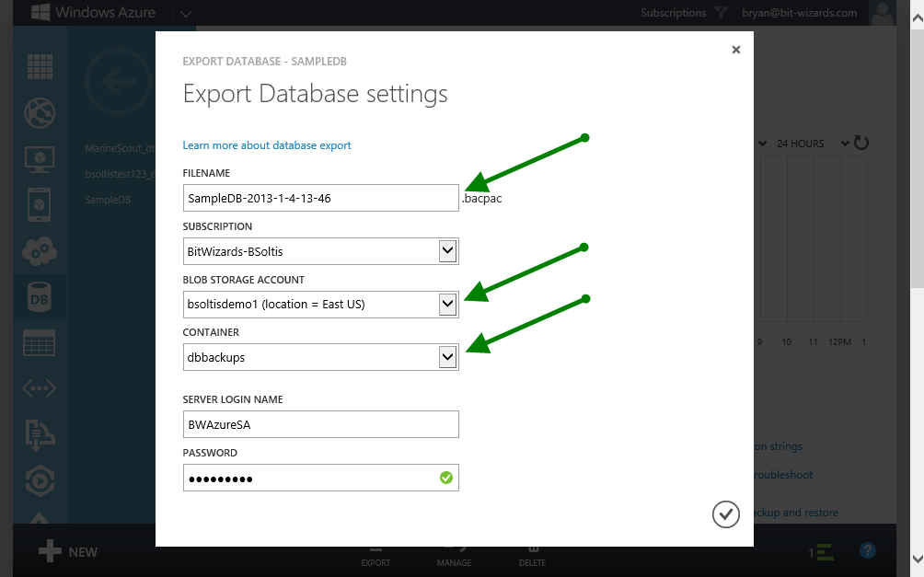Open Cloud Services gear-cloud icon in sidebar
Viewport: 924px width, 577px height.
pos(40,251)
